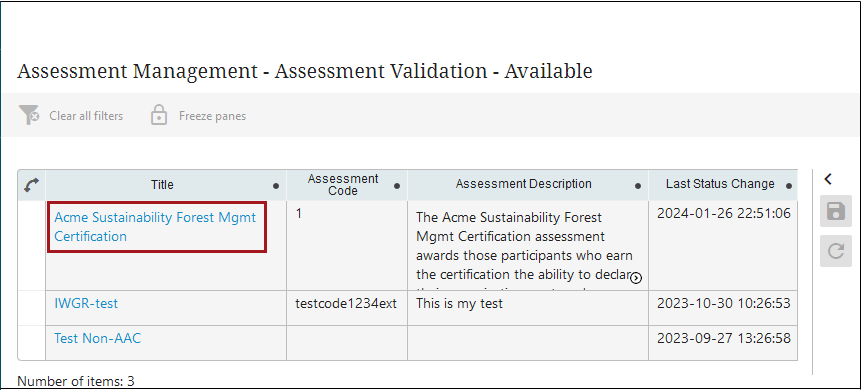
Task: Expand the truncated description with the circled arrow
Action: [636, 278]
